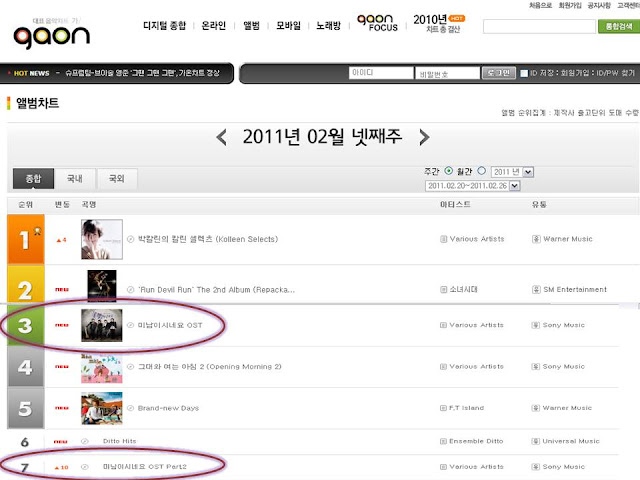Click distributor icon in Opening Morning 2 row
640x480 pixels.
pos(536,367)
